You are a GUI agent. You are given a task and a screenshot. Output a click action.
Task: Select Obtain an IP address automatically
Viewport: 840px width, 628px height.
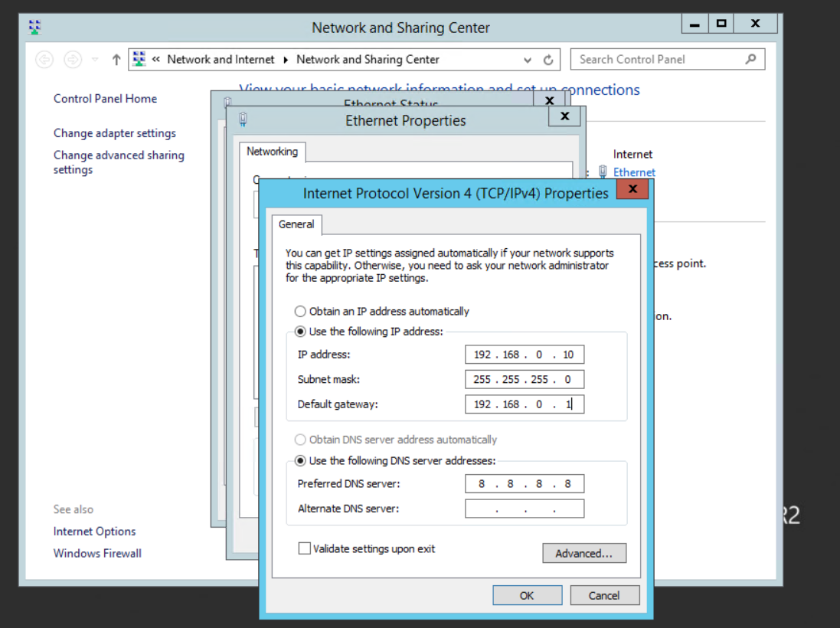pos(300,311)
